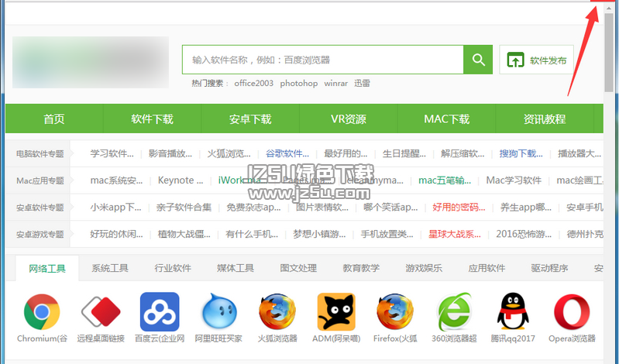Open the 播放器大 topic link
Image resolution: width=619 pixels, height=364 pixels.
pos(579,153)
